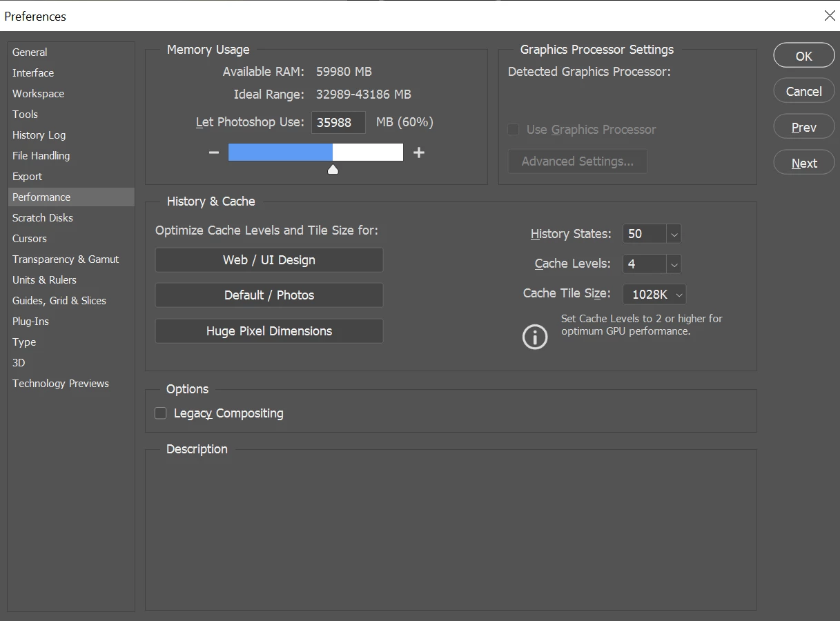
Task: Click the info icon beside the GPU performance note
Action: tap(535, 337)
